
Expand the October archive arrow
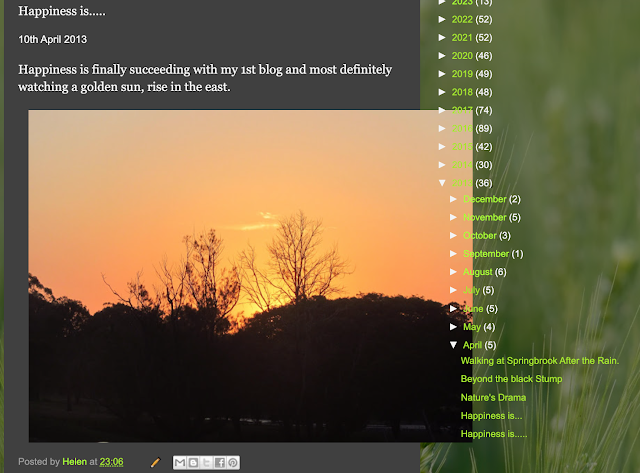[x=453, y=235]
